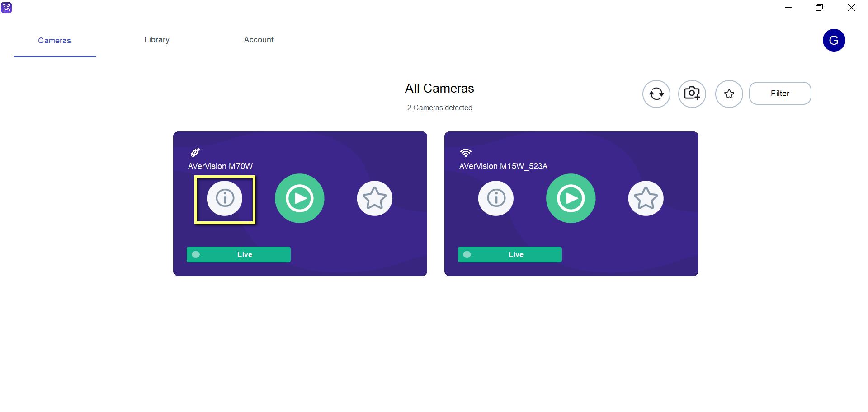The height and width of the screenshot is (412, 868).
Task: View info for AVerVision M70W
Action: tap(225, 198)
